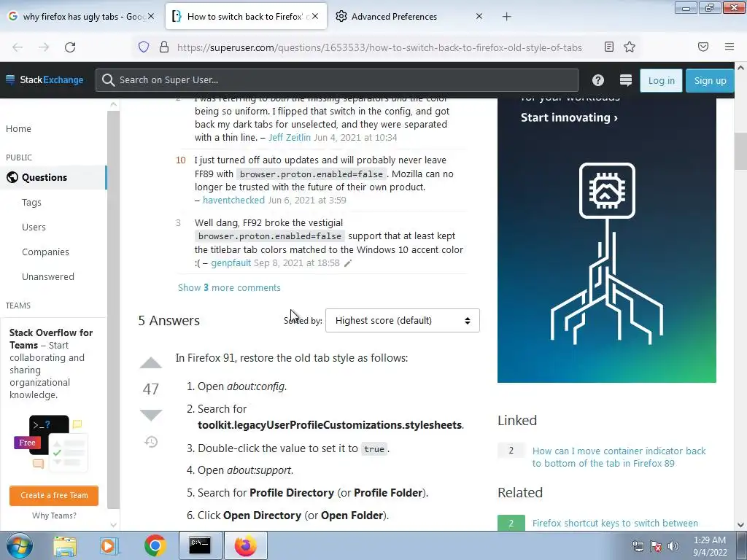Focus the Search on Super User field
Image resolution: width=747 pixels, height=560 pixels.
tap(337, 80)
